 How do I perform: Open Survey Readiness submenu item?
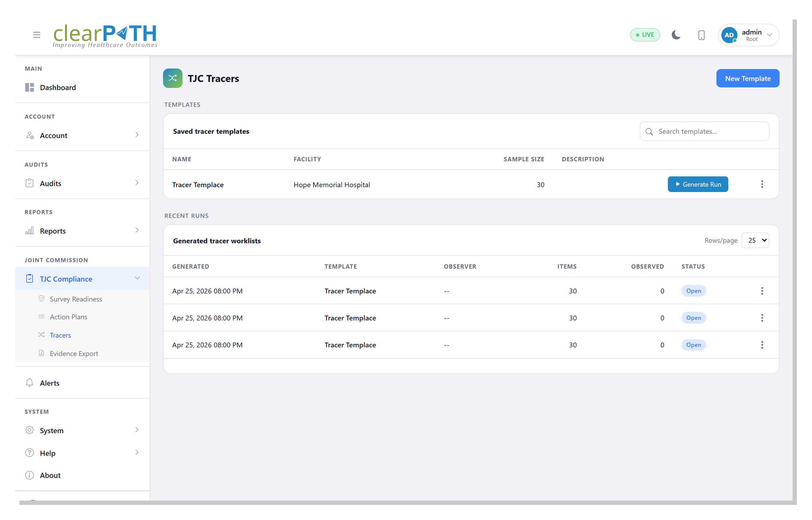76,299
